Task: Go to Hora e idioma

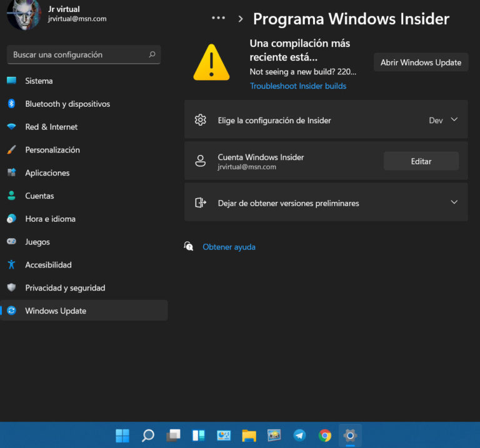Action: pos(84,219)
